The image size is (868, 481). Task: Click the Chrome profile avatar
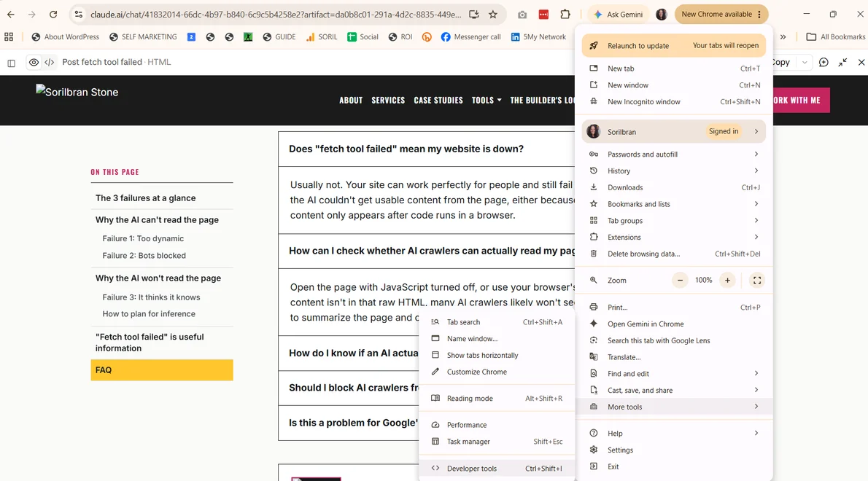(662, 15)
